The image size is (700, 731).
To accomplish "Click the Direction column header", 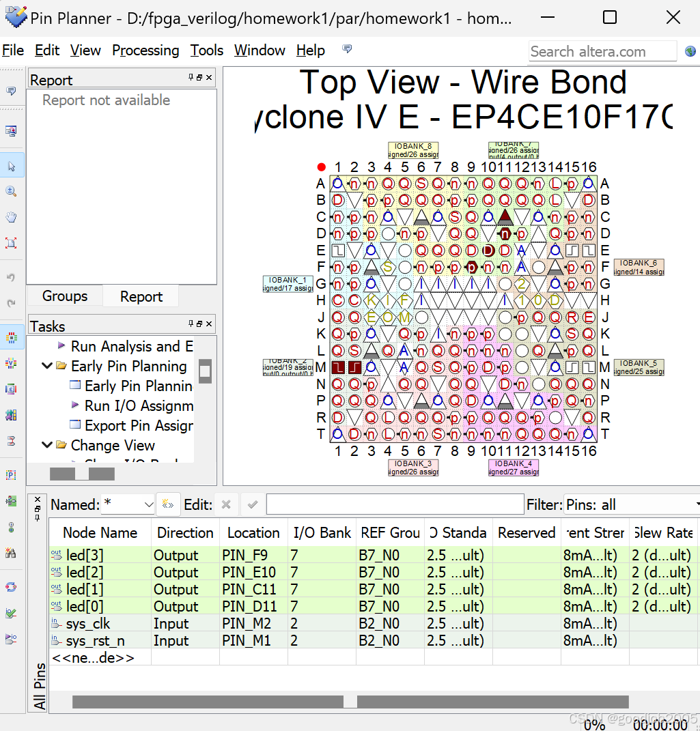I will 185,532.
